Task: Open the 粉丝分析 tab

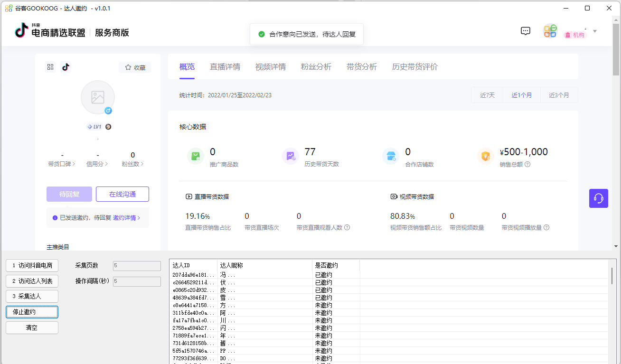Action: click(x=316, y=67)
